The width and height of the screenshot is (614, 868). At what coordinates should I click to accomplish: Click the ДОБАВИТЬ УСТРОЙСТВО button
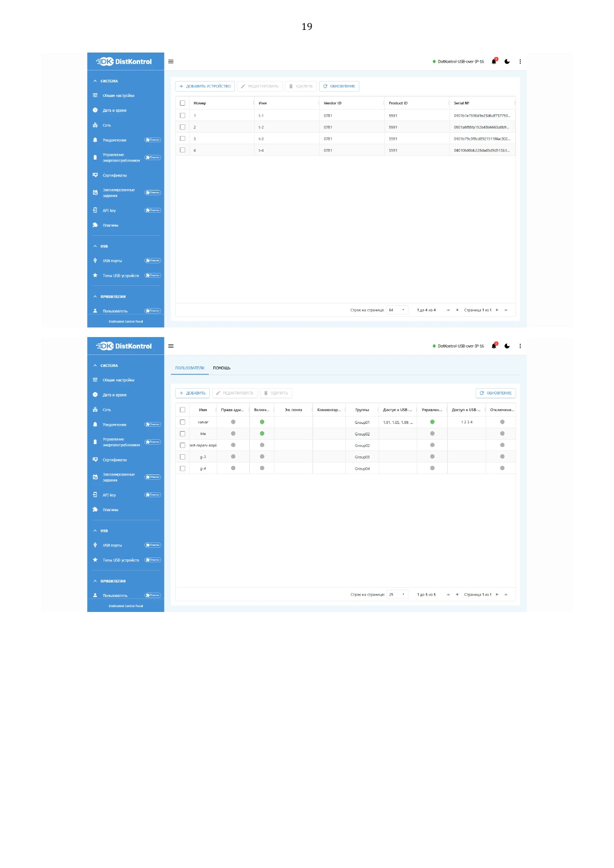tap(205, 86)
